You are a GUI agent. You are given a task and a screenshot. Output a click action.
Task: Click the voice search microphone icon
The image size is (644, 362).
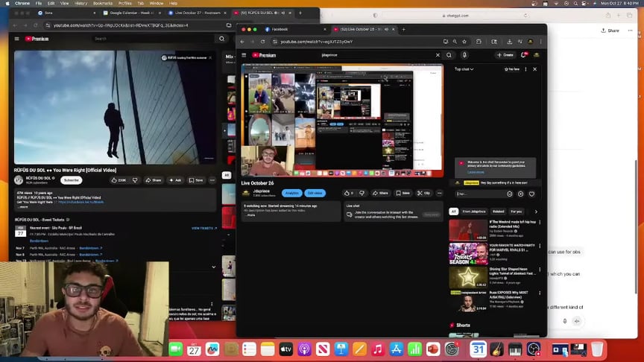pyautogui.click(x=464, y=54)
